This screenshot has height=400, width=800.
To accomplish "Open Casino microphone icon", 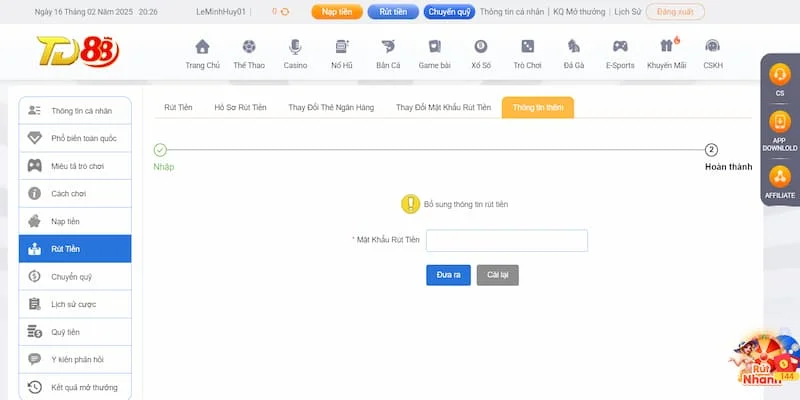I will tap(295, 47).
